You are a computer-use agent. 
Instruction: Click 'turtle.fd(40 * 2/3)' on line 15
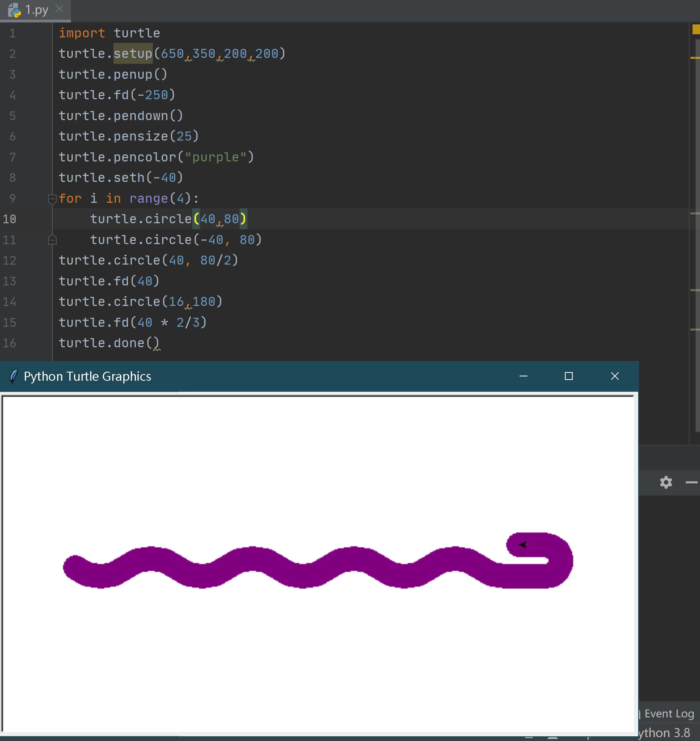click(x=133, y=322)
